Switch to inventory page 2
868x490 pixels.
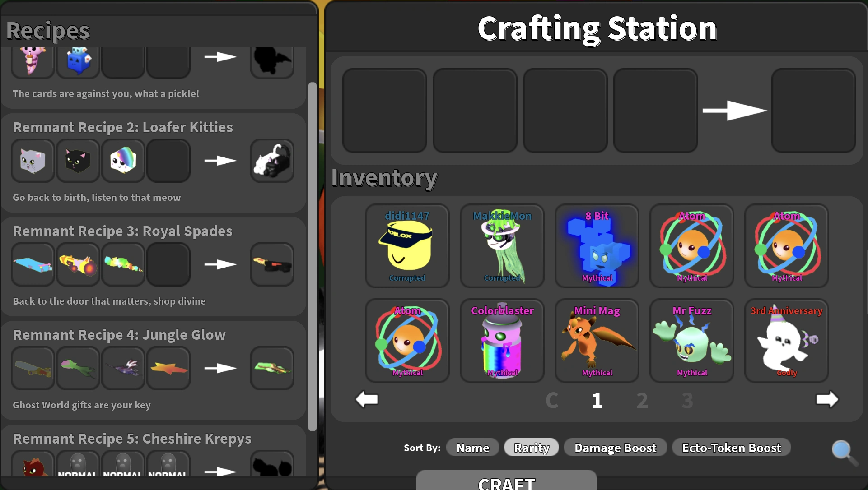(x=642, y=400)
